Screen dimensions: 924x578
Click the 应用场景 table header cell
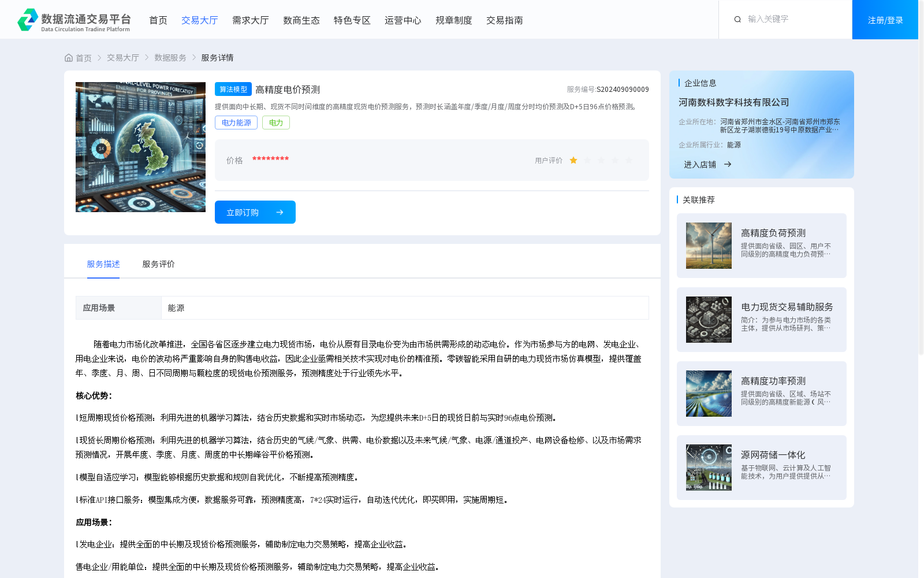click(118, 308)
